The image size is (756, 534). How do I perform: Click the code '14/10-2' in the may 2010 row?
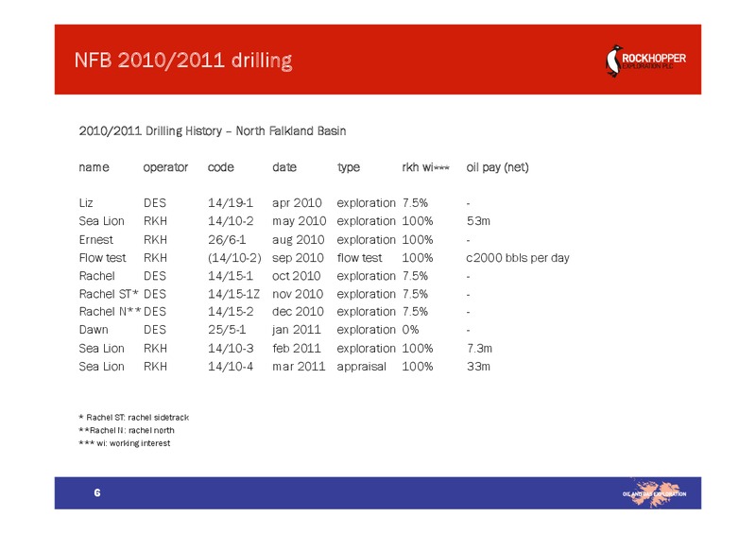click(x=231, y=221)
